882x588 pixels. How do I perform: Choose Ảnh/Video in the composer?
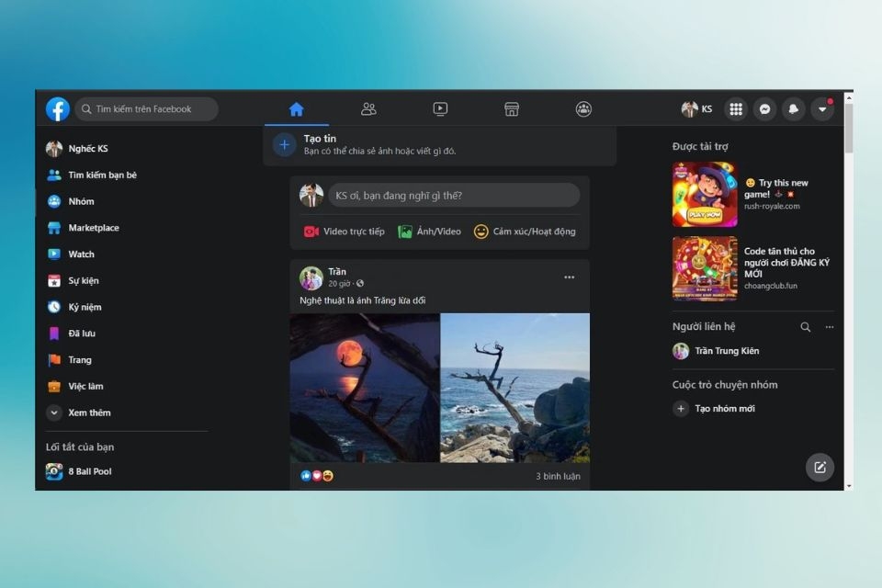[430, 232]
